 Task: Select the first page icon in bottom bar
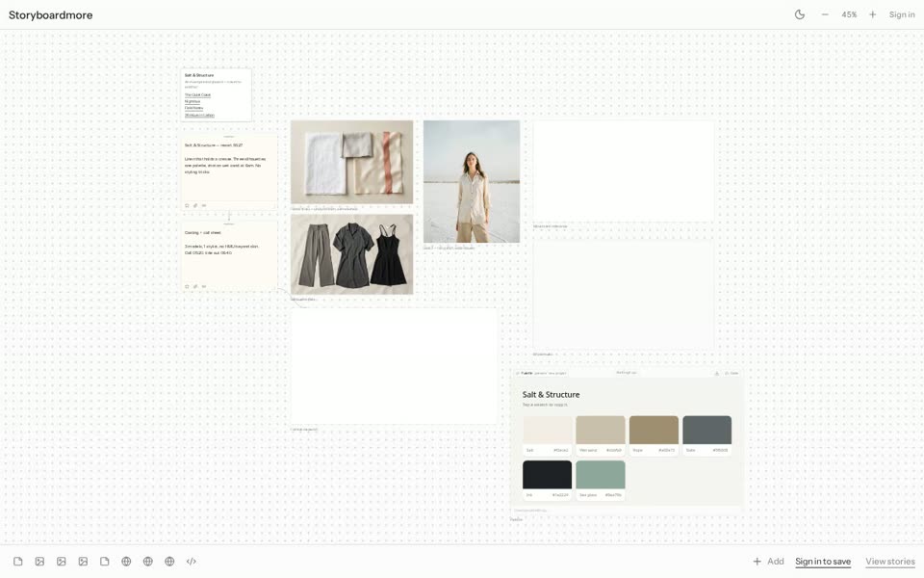click(x=18, y=562)
